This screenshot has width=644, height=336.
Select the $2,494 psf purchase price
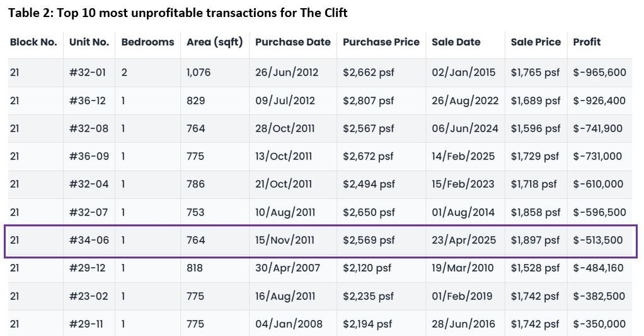click(369, 184)
